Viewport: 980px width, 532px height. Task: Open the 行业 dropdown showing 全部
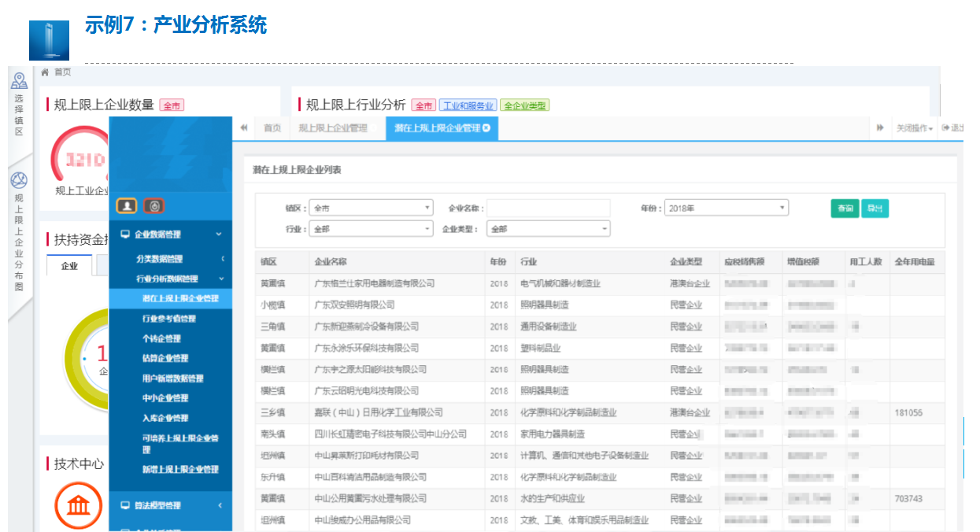click(371, 229)
